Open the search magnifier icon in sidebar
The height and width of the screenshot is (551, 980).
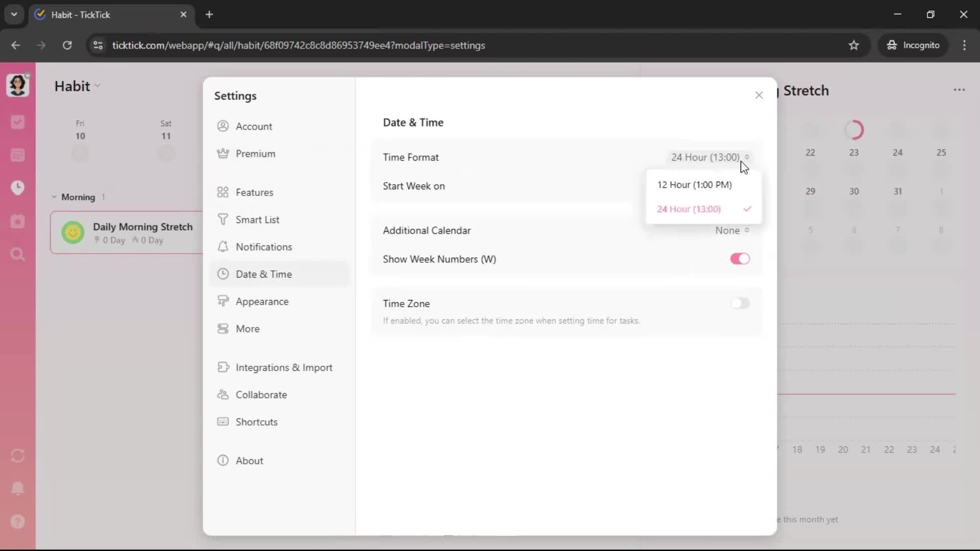(x=17, y=254)
